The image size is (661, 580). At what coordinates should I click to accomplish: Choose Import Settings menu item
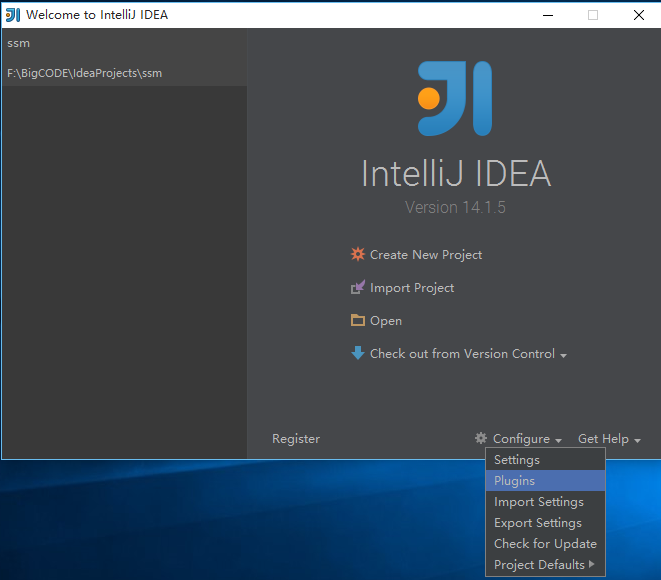tap(545, 502)
